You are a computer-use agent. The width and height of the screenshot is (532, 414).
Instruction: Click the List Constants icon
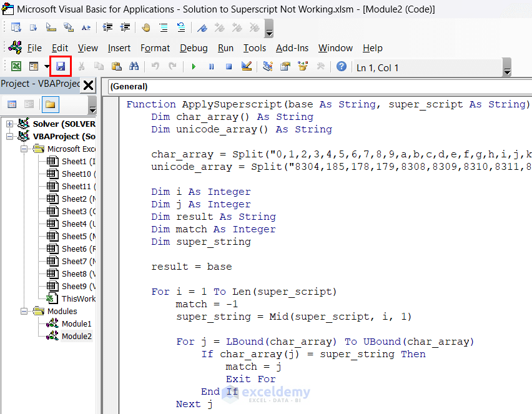33,27
